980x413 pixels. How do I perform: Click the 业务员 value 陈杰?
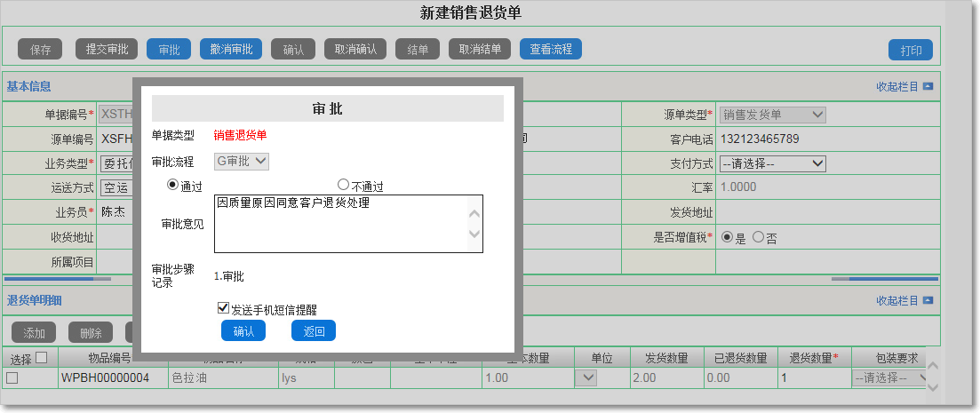[x=113, y=211]
